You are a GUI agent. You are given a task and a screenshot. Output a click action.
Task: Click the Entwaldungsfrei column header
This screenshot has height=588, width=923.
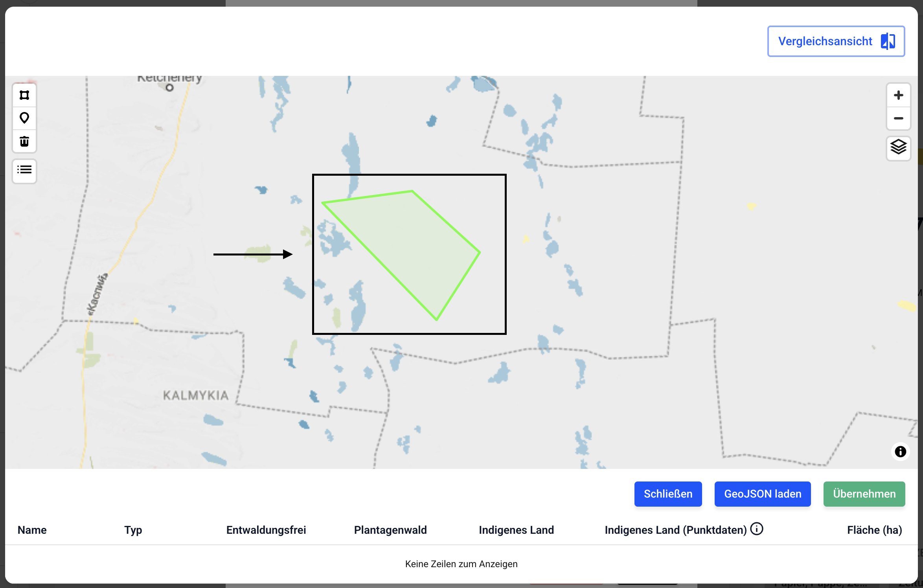[266, 530]
